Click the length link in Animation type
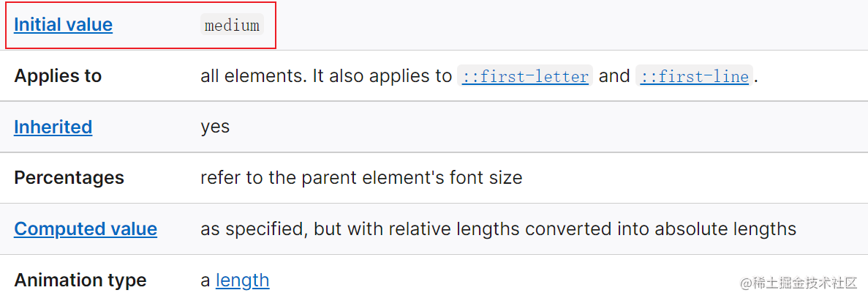 [x=242, y=280]
